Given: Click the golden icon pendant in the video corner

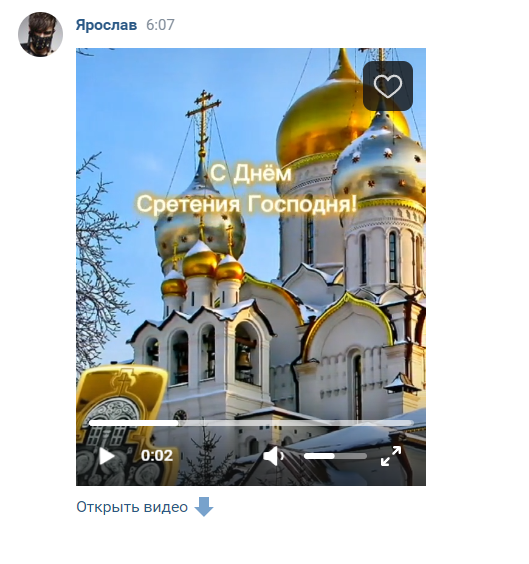Looking at the screenshot, I should [122, 426].
